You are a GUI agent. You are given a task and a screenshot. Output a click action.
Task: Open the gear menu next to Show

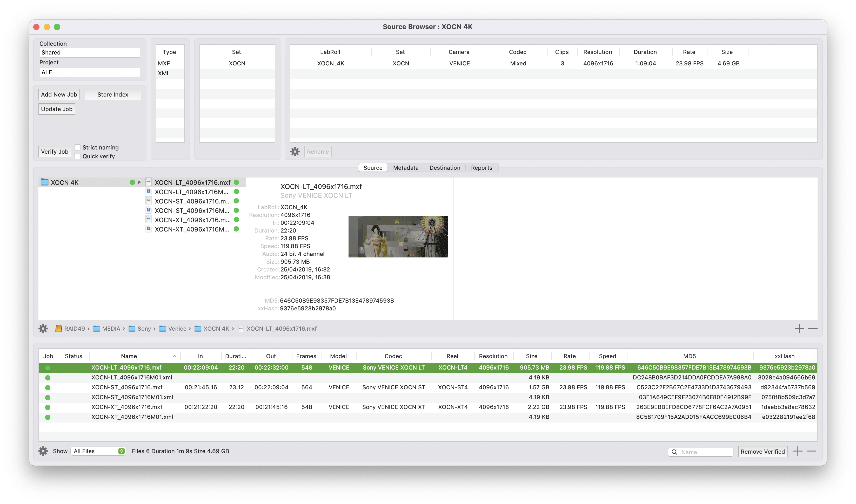pyautogui.click(x=43, y=451)
